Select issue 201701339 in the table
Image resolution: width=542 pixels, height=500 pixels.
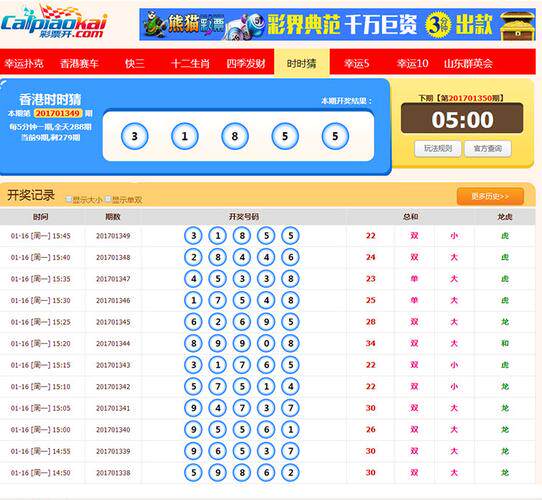point(113,451)
